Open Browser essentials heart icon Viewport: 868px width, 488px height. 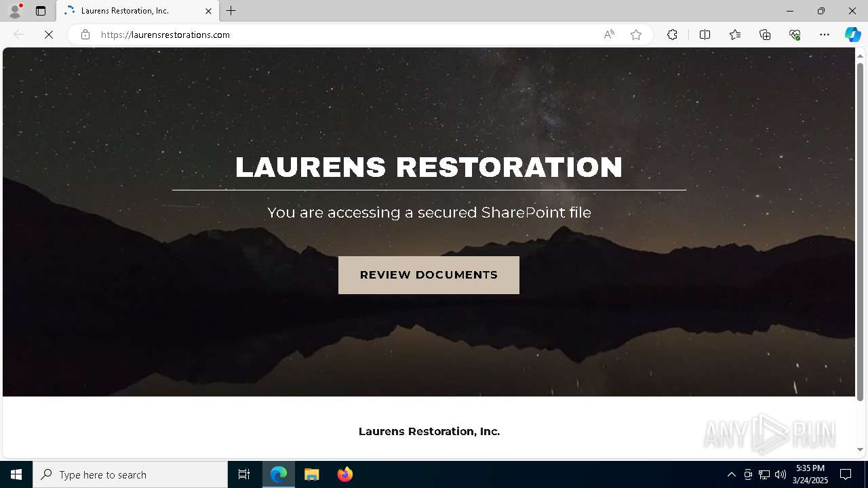point(795,35)
